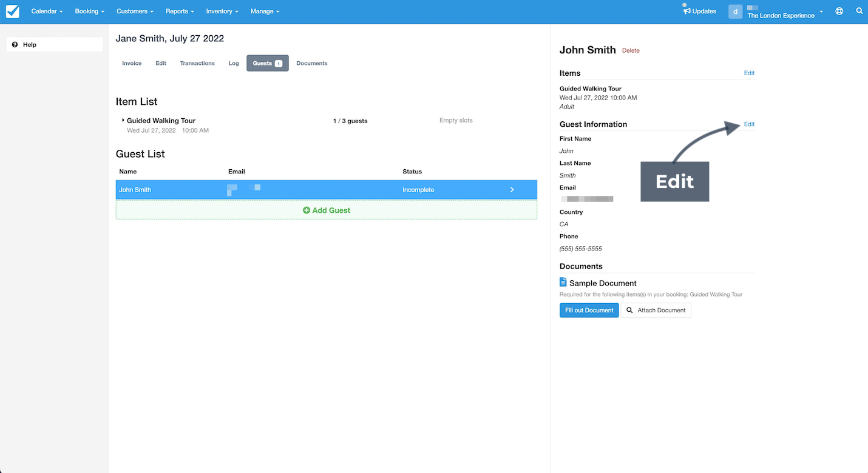Image resolution: width=868 pixels, height=473 pixels.
Task: Open John Smith row chevron arrow
Action: click(512, 190)
